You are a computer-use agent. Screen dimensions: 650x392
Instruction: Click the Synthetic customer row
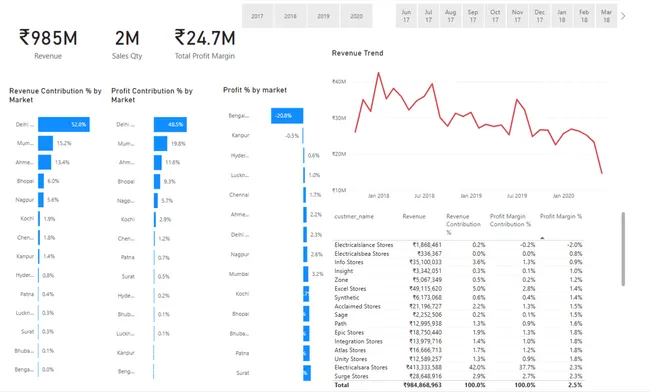tap(458, 298)
